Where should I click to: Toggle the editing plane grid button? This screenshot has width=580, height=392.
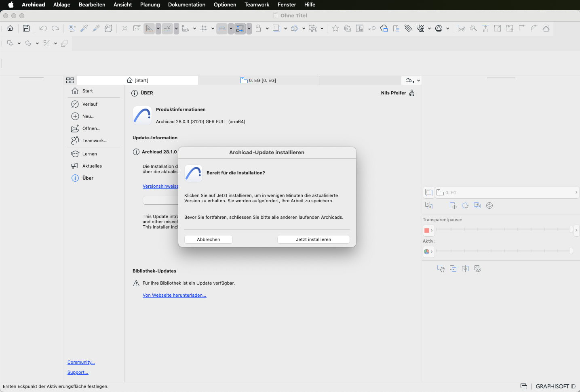[x=222, y=28]
